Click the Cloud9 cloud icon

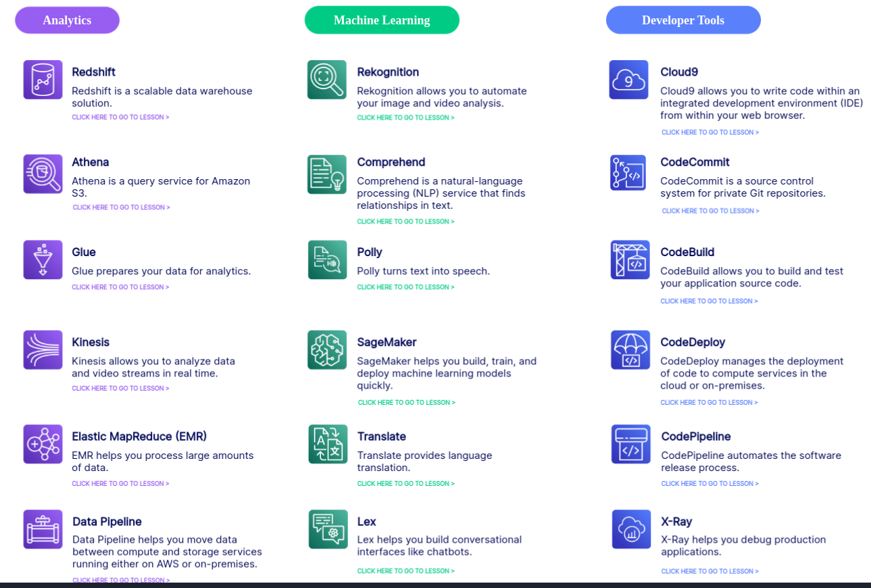[x=628, y=80]
